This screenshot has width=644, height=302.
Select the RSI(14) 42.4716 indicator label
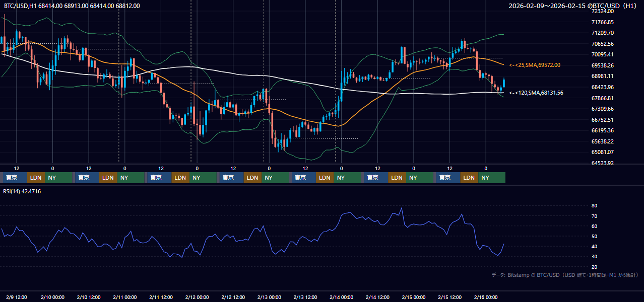point(22,191)
